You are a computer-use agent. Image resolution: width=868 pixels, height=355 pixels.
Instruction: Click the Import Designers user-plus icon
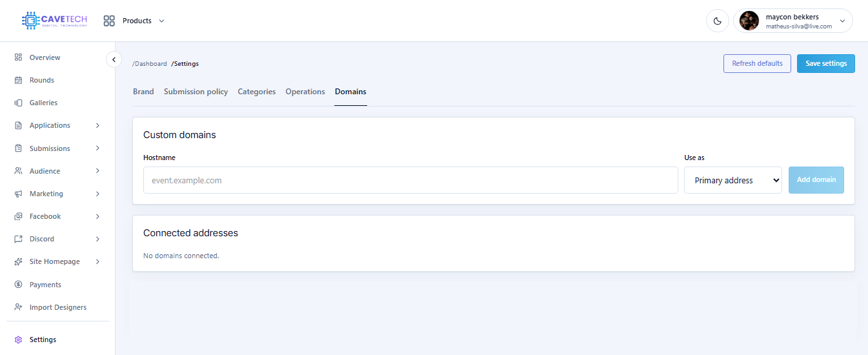[18, 307]
